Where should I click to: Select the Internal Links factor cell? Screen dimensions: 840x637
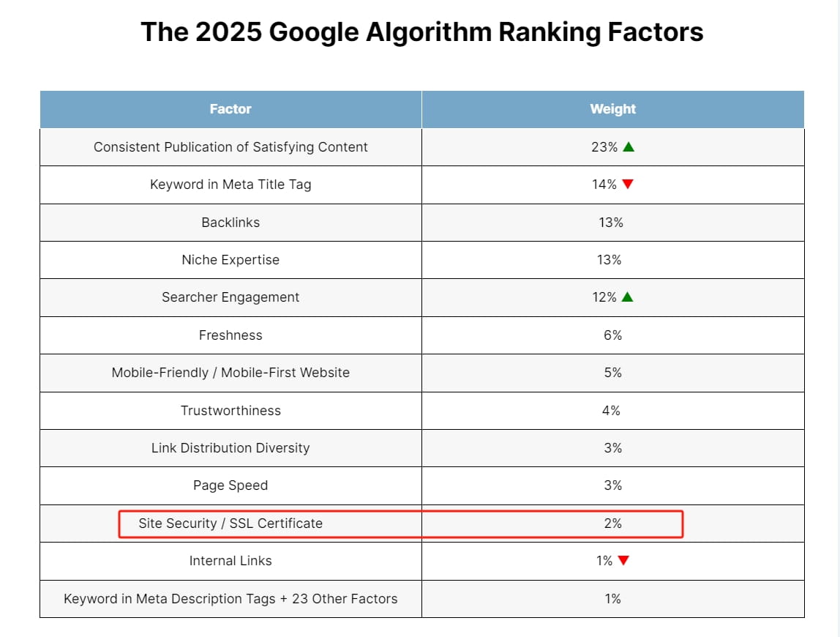tap(230, 561)
